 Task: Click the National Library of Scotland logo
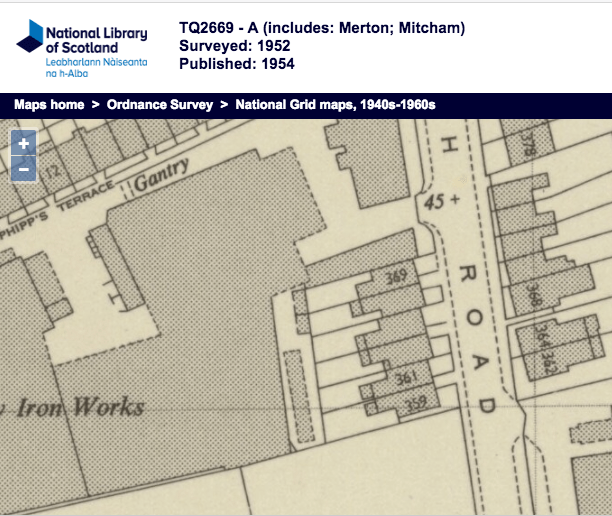[x=83, y=47]
